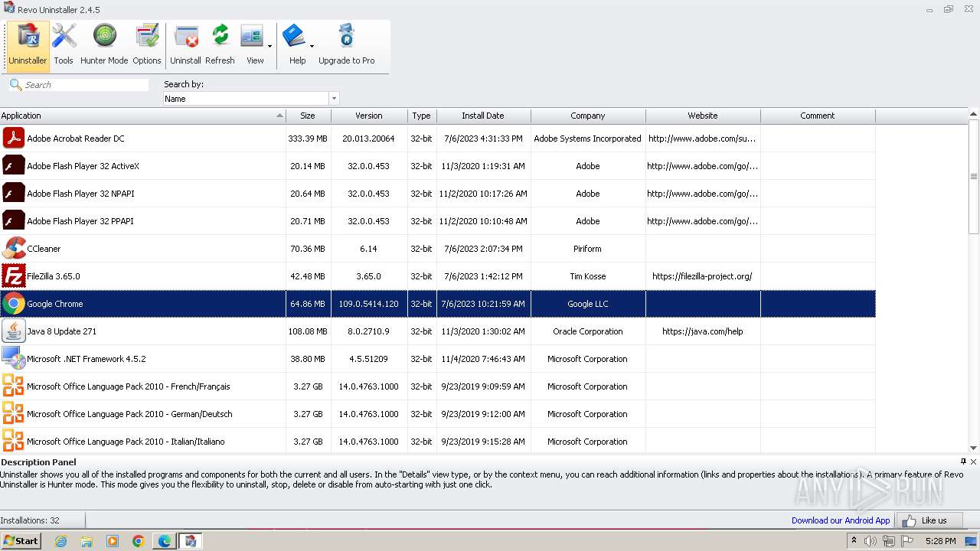
Task: Sort by Size column header
Action: coord(308,116)
